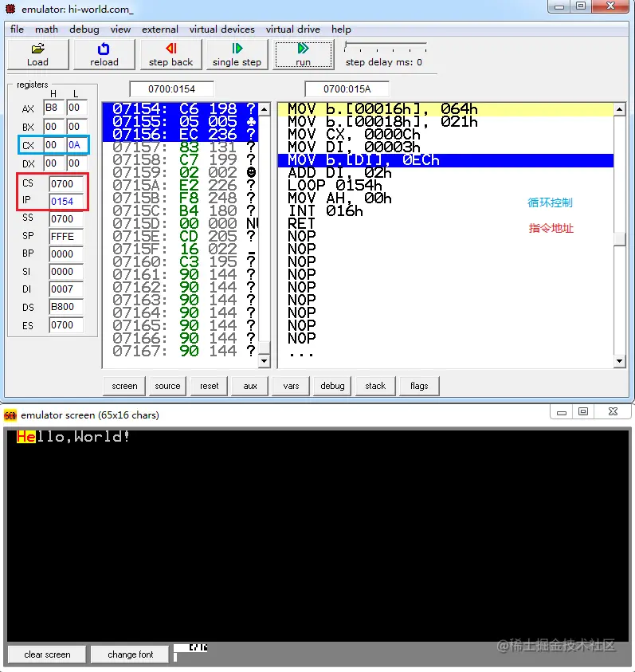Click the reload program button
The image size is (635, 672).
point(104,54)
